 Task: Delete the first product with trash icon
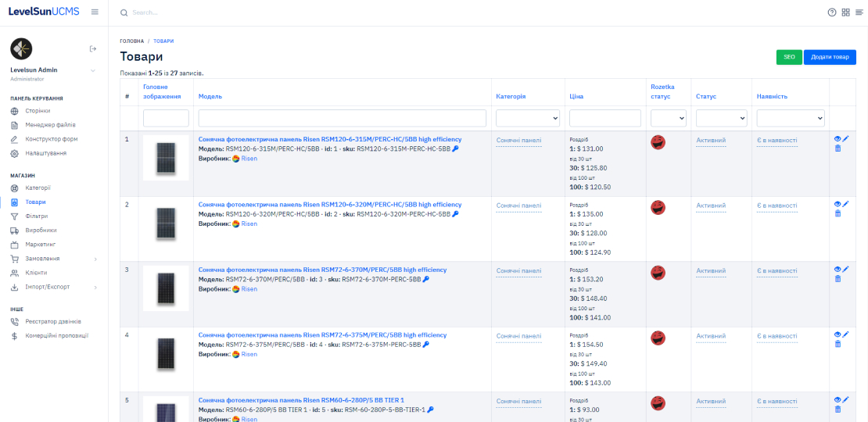[x=838, y=148]
